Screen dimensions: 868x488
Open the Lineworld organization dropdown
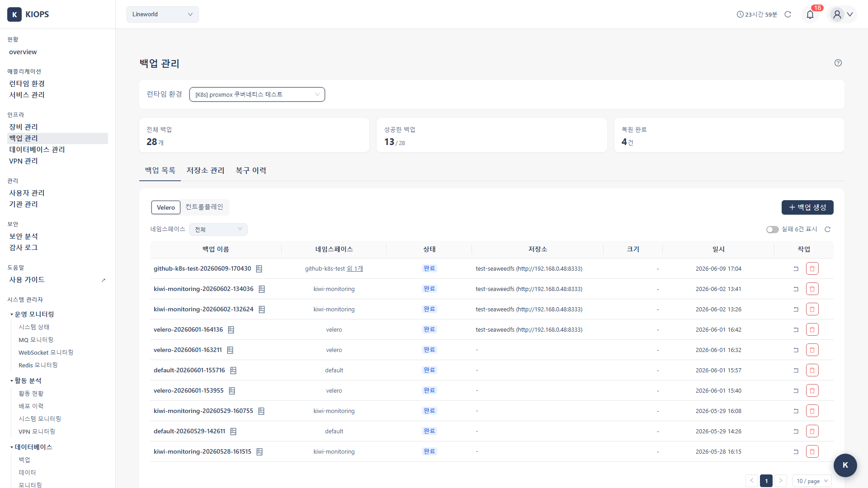(163, 14)
